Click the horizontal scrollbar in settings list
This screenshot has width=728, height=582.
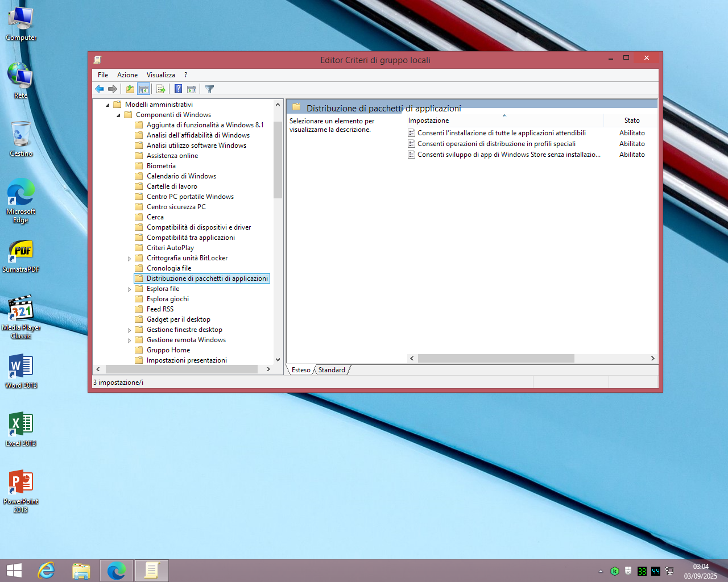pyautogui.click(x=495, y=359)
